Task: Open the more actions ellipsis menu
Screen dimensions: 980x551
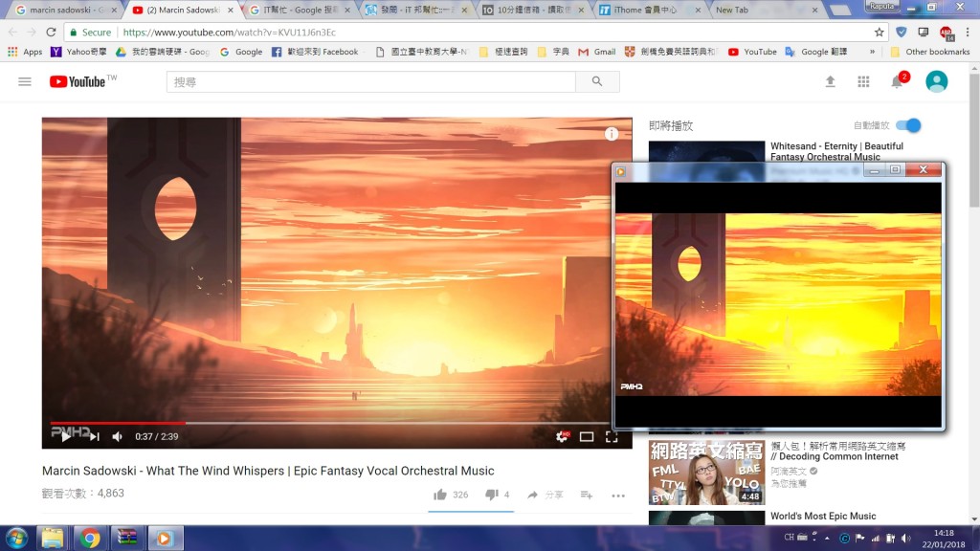Action: click(618, 496)
